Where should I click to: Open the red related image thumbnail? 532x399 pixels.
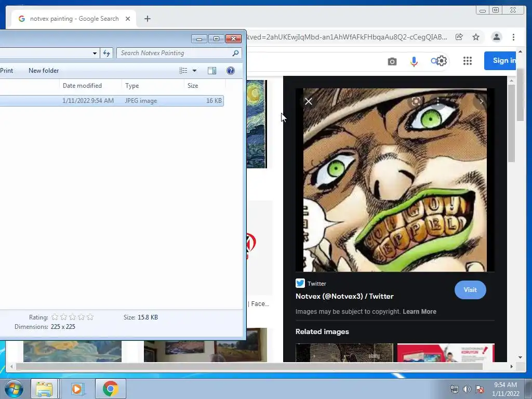(445, 353)
